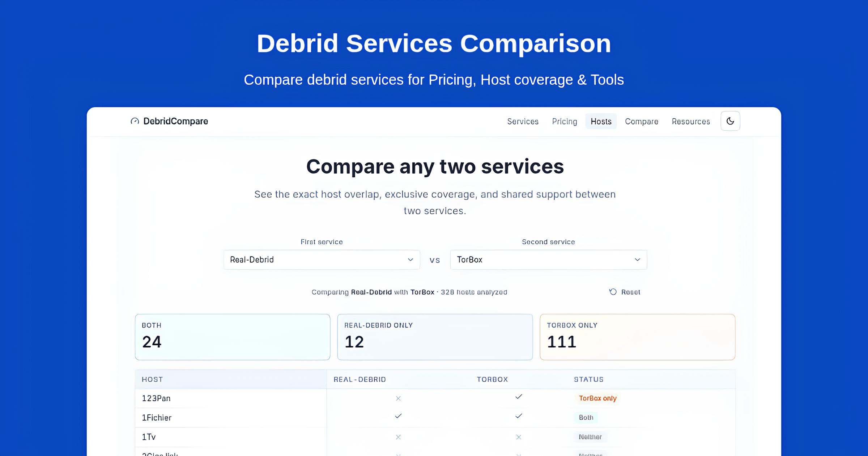Click the 'Compare any two services' heading
The height and width of the screenshot is (456, 868).
435,166
